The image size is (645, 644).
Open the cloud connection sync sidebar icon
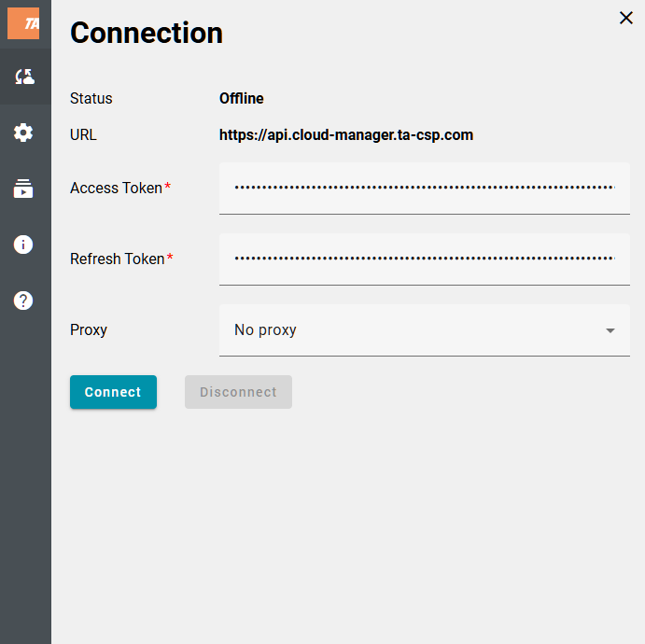pos(24,77)
